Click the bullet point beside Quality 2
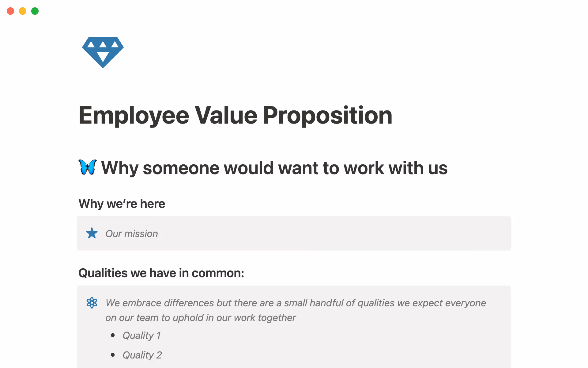This screenshot has width=588, height=368. (x=113, y=355)
